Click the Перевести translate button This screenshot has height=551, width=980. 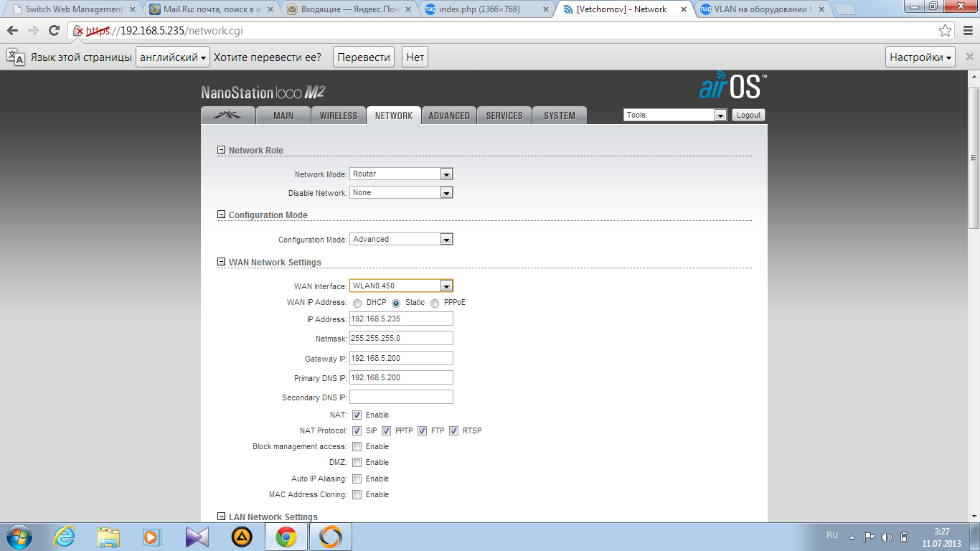coord(364,57)
